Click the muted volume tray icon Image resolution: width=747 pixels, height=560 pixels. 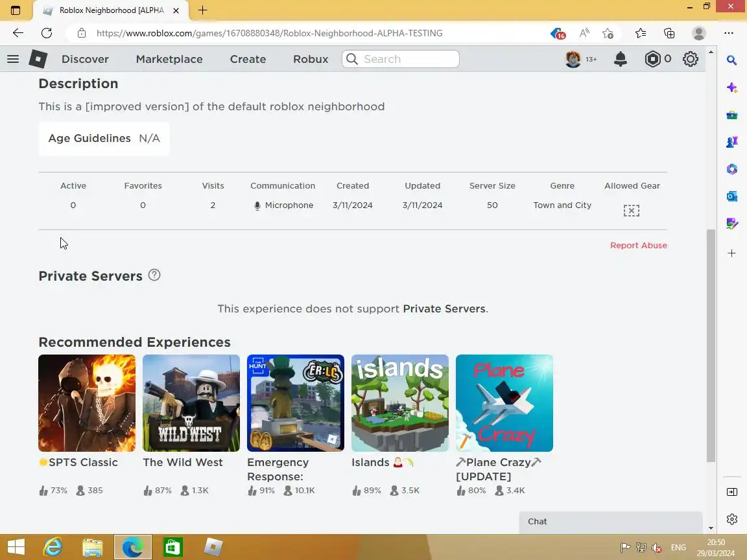point(657,548)
